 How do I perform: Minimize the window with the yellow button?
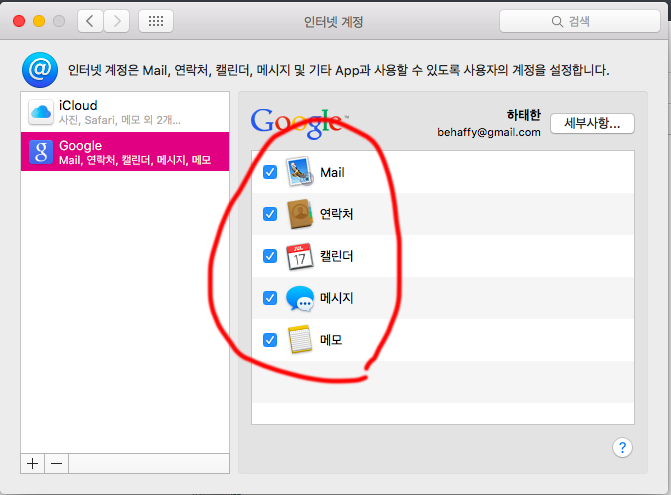(39, 21)
